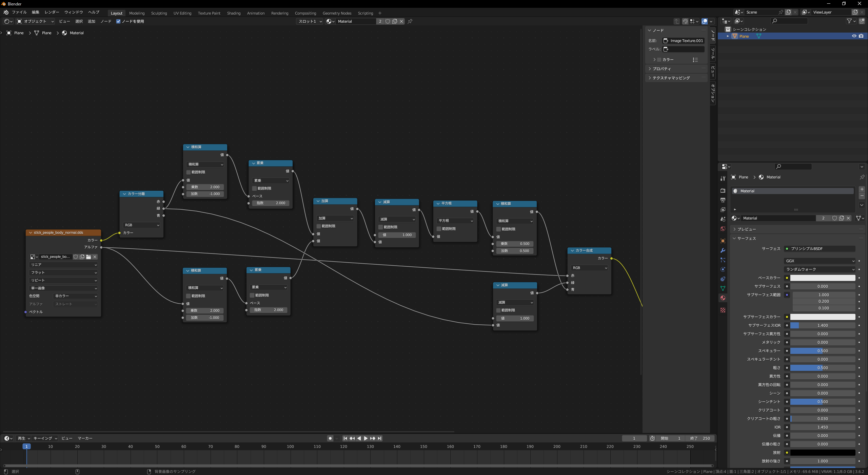Expand the プレビュー panel
868x475 pixels.
746,229
